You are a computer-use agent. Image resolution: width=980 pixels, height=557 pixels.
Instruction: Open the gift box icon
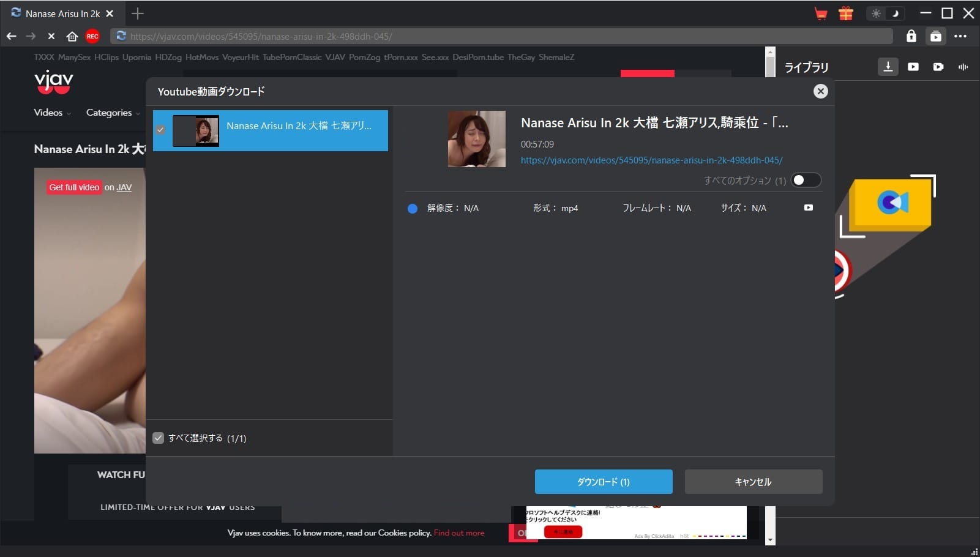(846, 13)
